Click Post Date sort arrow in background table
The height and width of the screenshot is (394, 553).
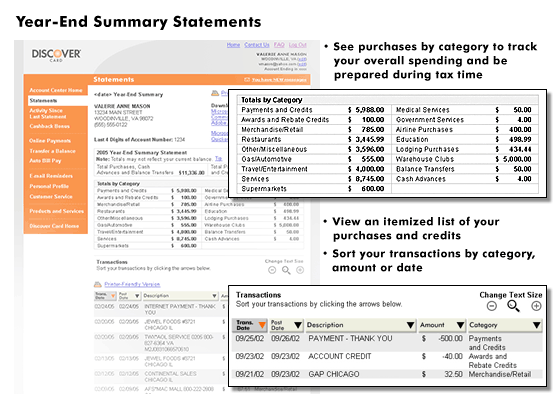[137, 296]
